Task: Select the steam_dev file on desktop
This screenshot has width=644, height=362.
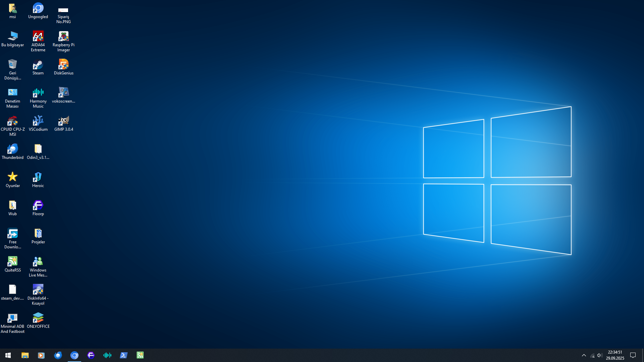Action: coord(12,293)
